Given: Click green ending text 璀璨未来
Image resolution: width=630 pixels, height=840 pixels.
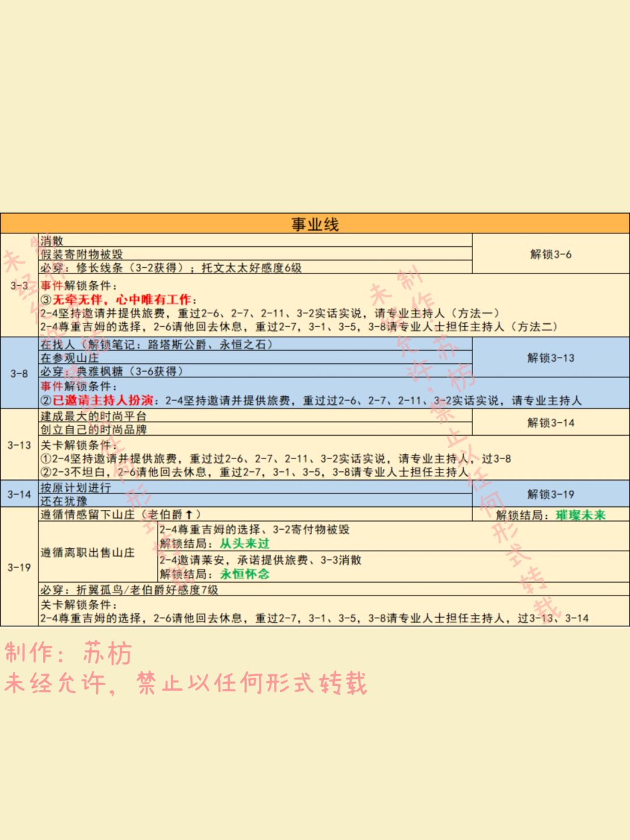Looking at the screenshot, I should click(x=580, y=515).
